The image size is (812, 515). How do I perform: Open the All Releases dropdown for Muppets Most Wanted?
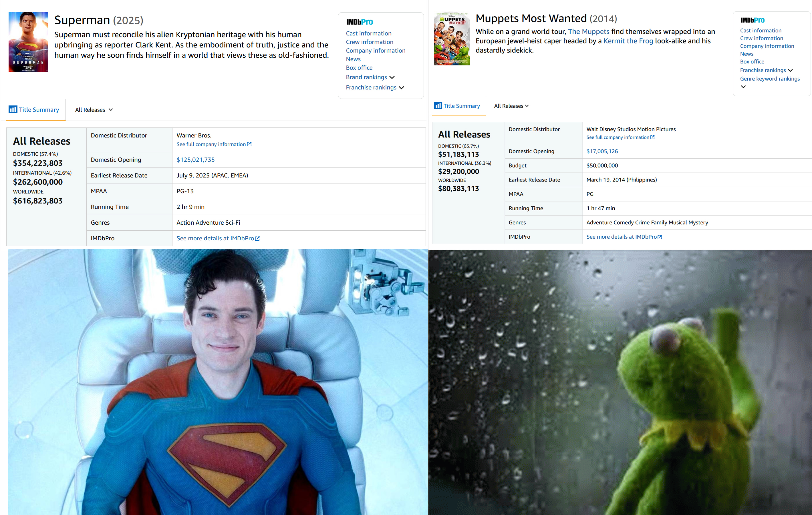[x=511, y=106]
